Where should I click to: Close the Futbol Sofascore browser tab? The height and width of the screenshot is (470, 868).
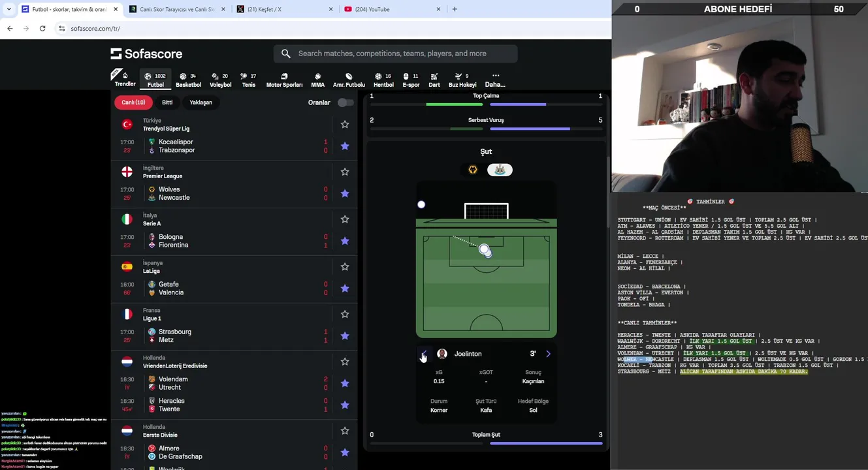click(116, 9)
